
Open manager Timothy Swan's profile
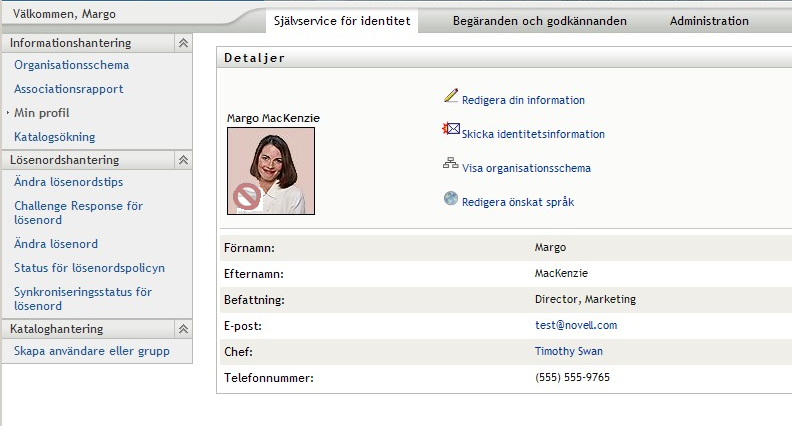pos(569,351)
